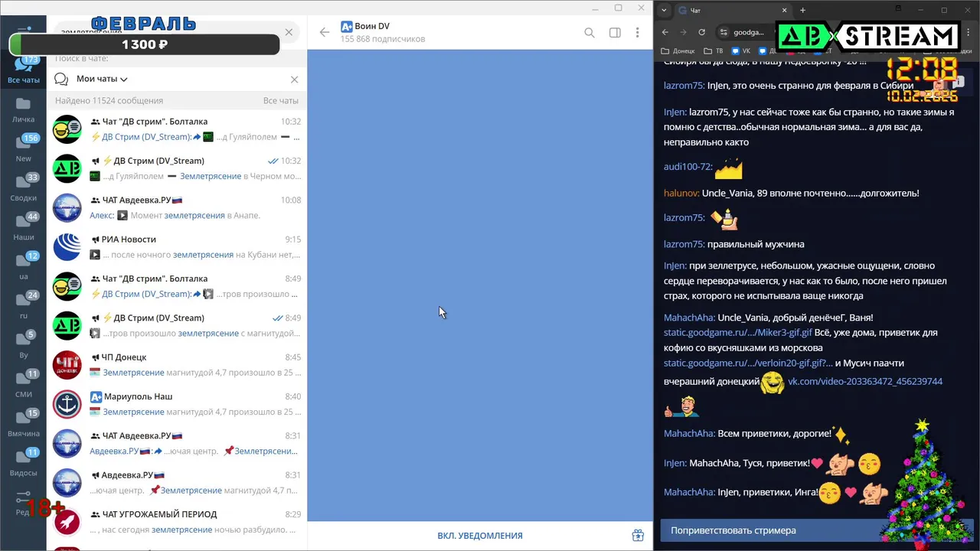Click the Мариуполь Наш anchor avatar
This screenshot has width=980, height=551.
coord(67,404)
